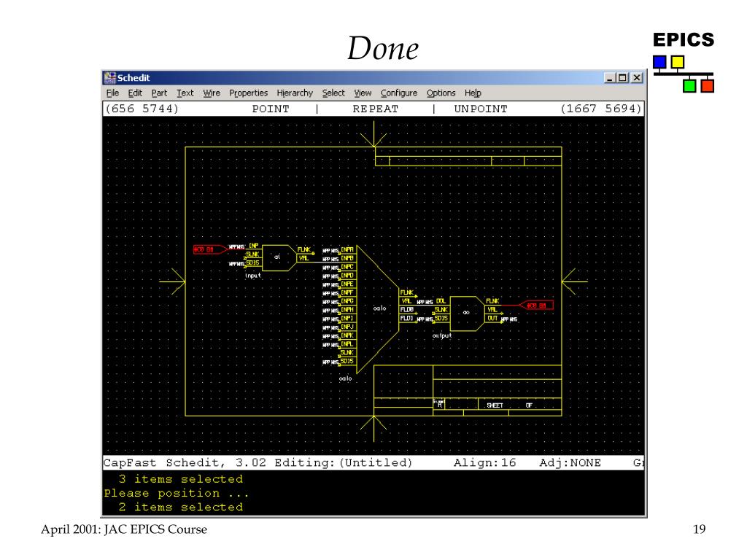Click the INPA input port on calc
This screenshot has width=747, height=560.
[347, 249]
